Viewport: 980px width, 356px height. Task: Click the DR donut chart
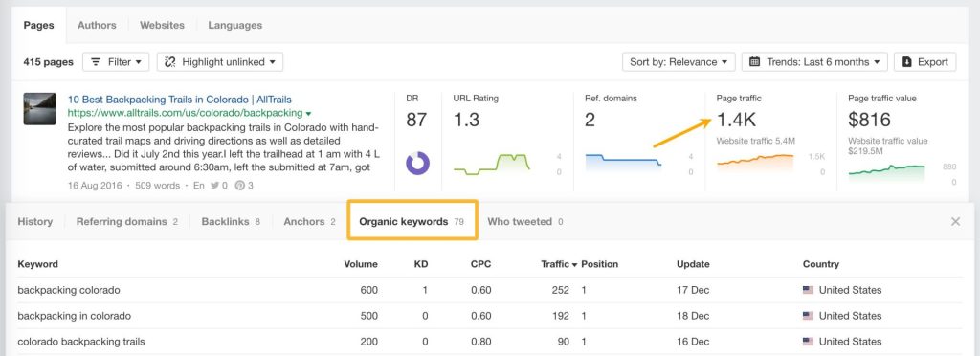[418, 163]
